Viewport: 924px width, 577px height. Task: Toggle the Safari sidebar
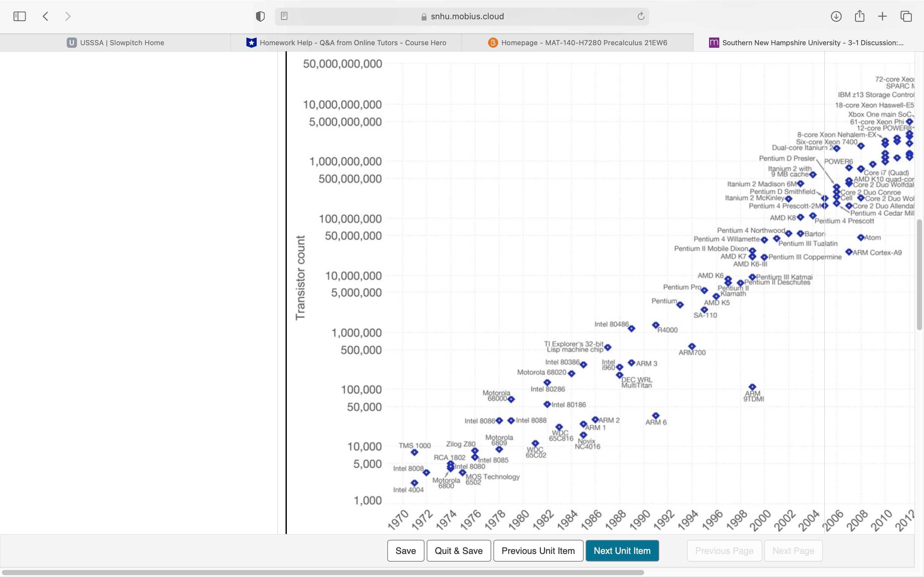pyautogui.click(x=20, y=16)
